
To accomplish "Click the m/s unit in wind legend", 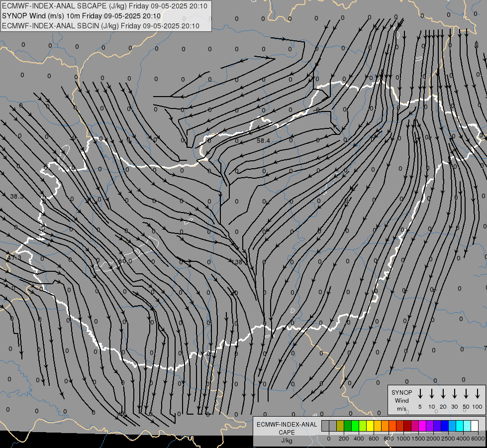I will pos(401,409).
